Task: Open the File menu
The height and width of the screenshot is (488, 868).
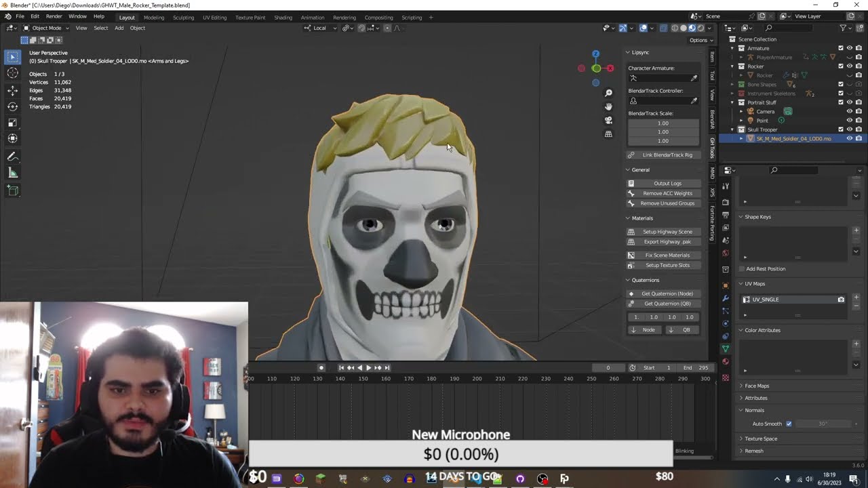Action: 20,16
